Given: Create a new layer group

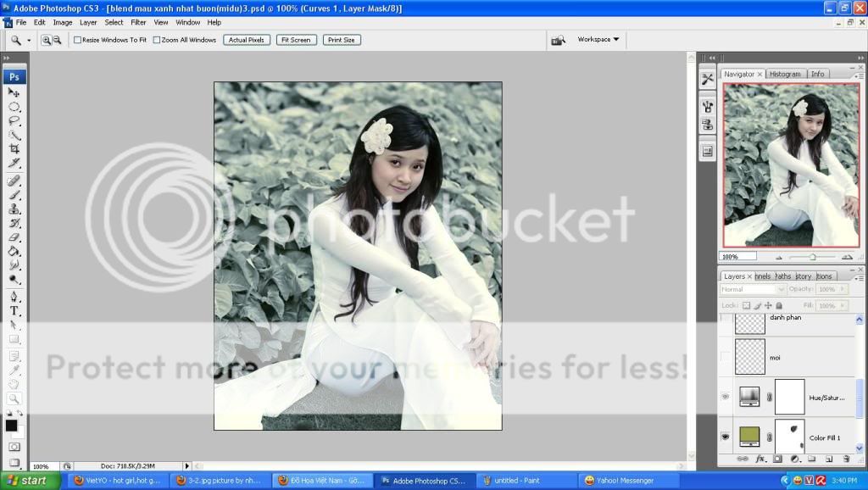Looking at the screenshot, I should pos(812,459).
